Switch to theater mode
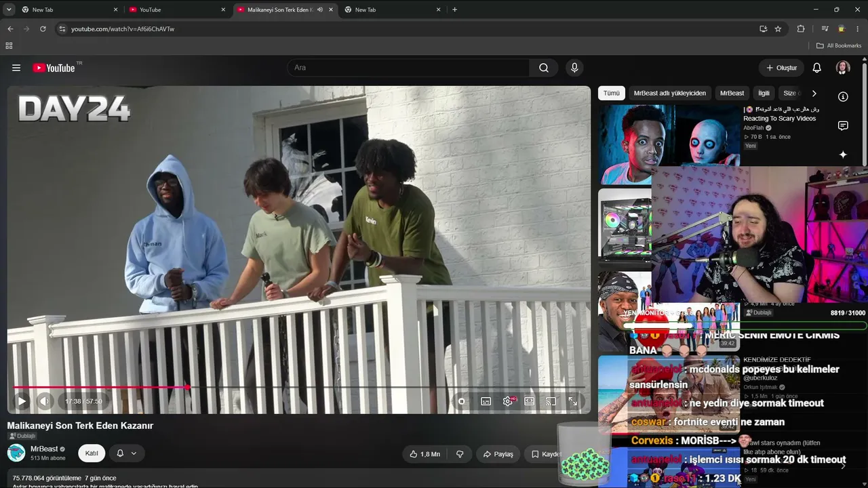The image size is (868, 488). coord(529,401)
